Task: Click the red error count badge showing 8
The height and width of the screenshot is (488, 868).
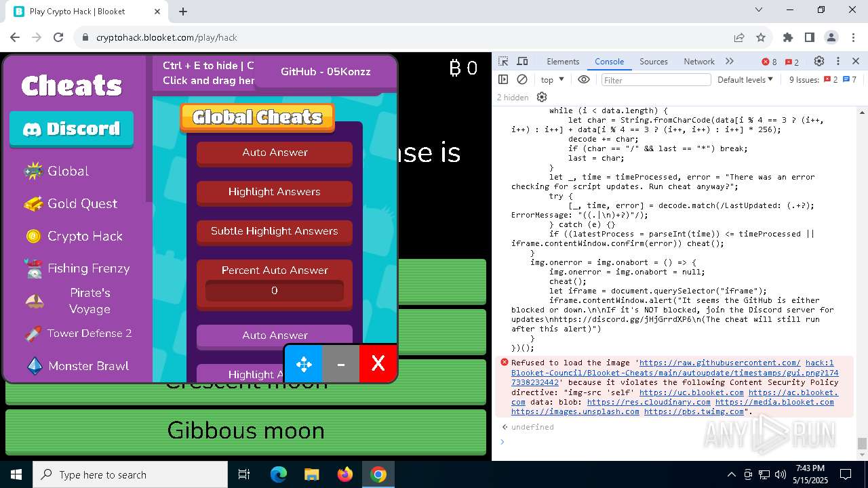Action: click(x=769, y=62)
